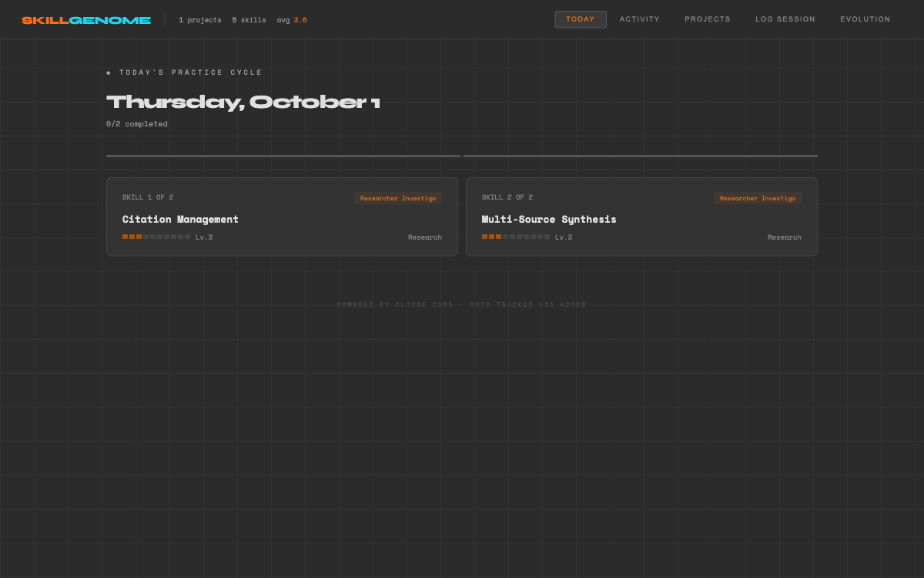Click the '5 skills' stat in header
Viewport: 924px width, 578px height.
coord(249,20)
